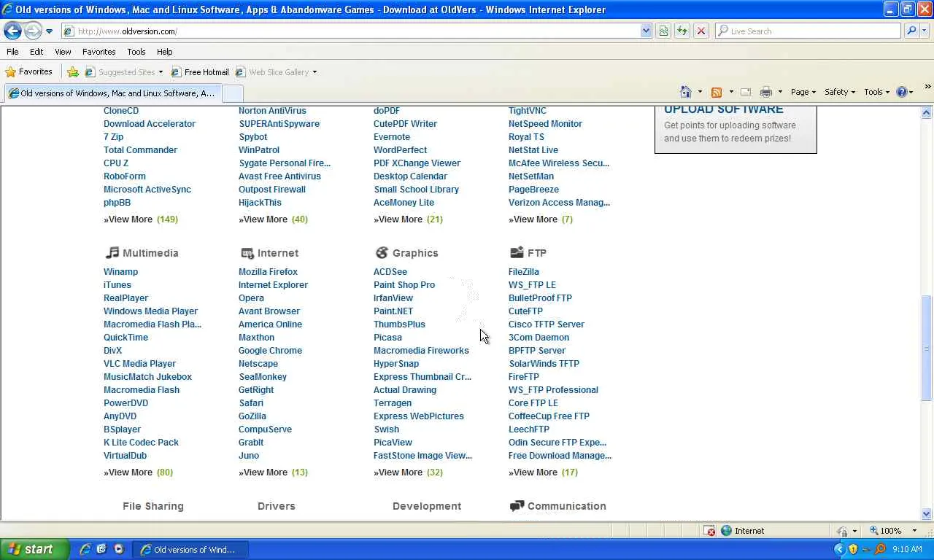Open the Favorites star button
The image size is (934, 560).
[29, 71]
